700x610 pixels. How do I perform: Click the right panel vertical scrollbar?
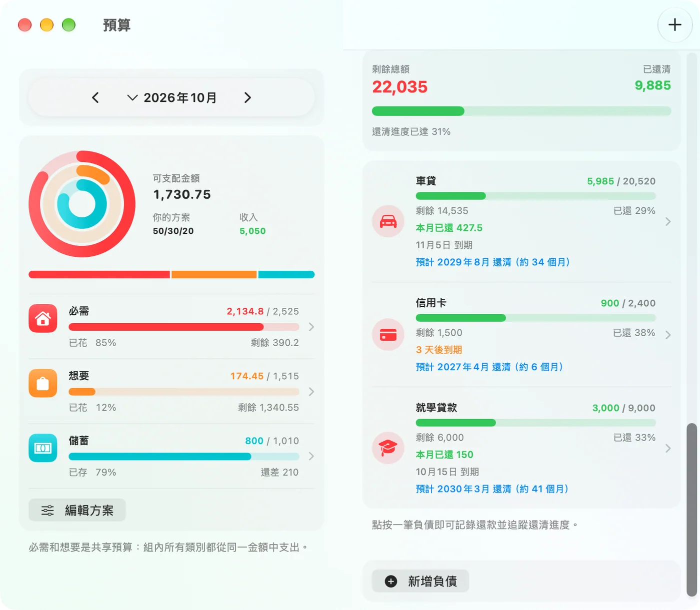click(x=691, y=510)
